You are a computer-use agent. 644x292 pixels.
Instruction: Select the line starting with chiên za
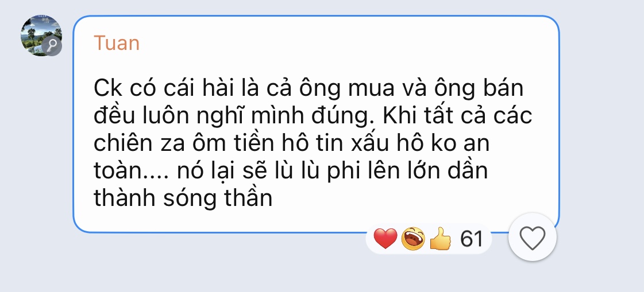(x=292, y=143)
